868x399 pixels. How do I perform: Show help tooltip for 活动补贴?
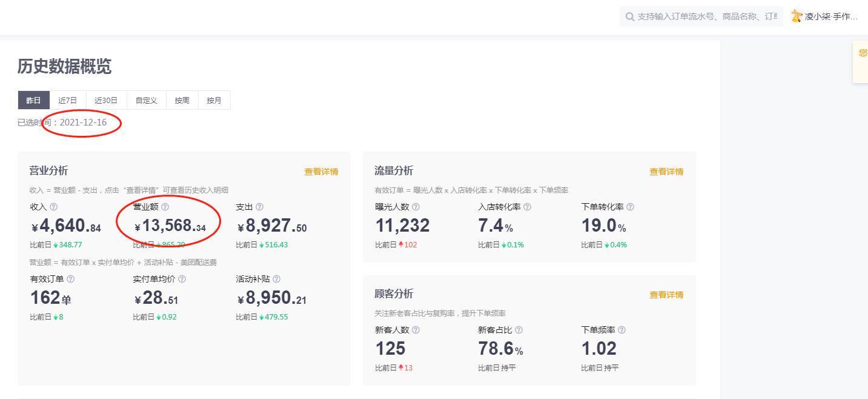(276, 279)
